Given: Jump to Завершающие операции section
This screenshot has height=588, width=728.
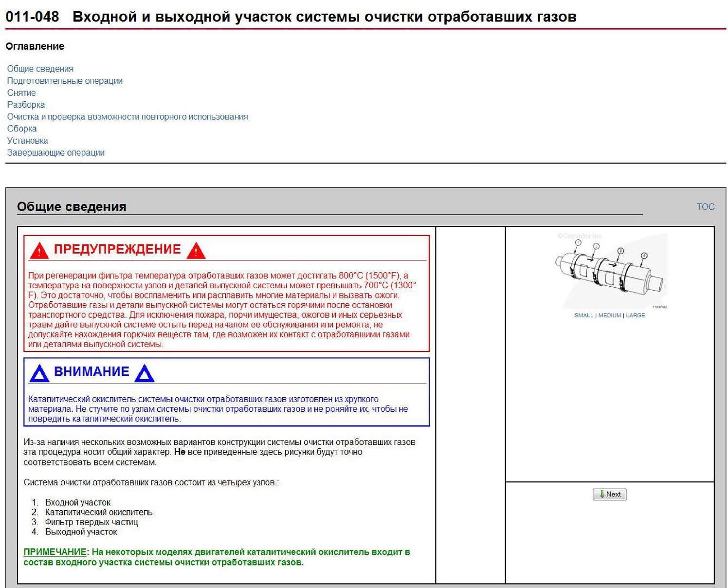Looking at the screenshot, I should pyautogui.click(x=56, y=152).
